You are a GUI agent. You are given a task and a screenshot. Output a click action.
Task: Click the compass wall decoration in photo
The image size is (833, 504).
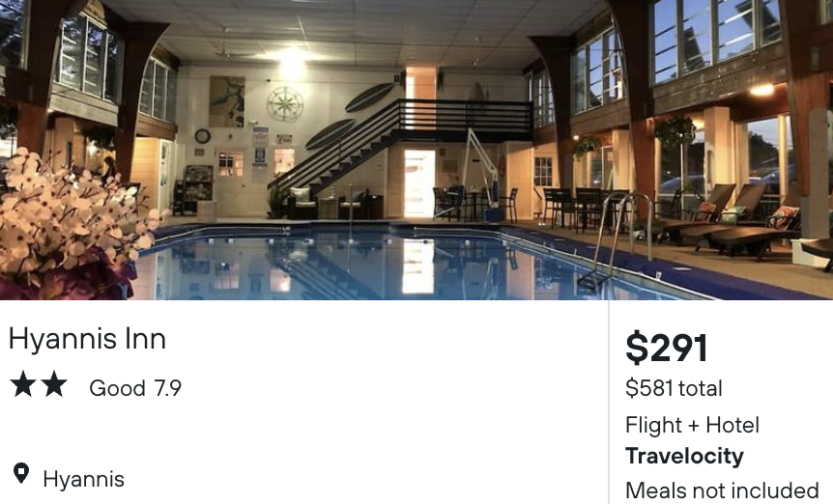(285, 103)
